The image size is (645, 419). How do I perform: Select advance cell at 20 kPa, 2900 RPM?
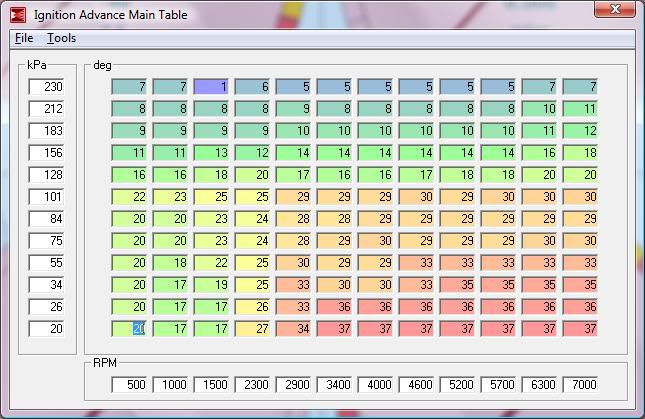click(293, 329)
